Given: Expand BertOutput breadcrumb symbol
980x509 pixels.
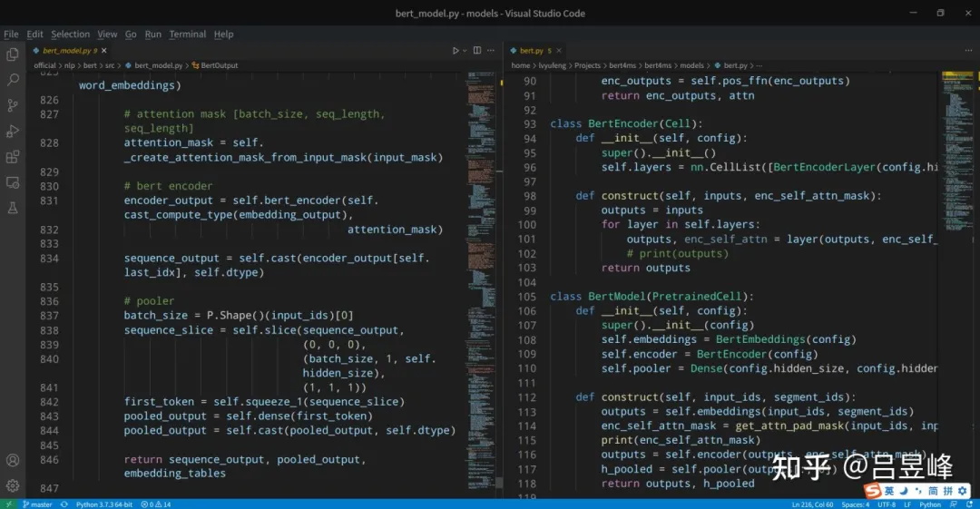Looking at the screenshot, I should (x=219, y=66).
